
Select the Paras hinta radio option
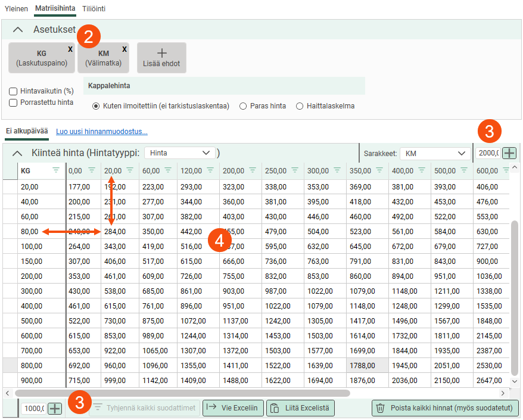[243, 106]
